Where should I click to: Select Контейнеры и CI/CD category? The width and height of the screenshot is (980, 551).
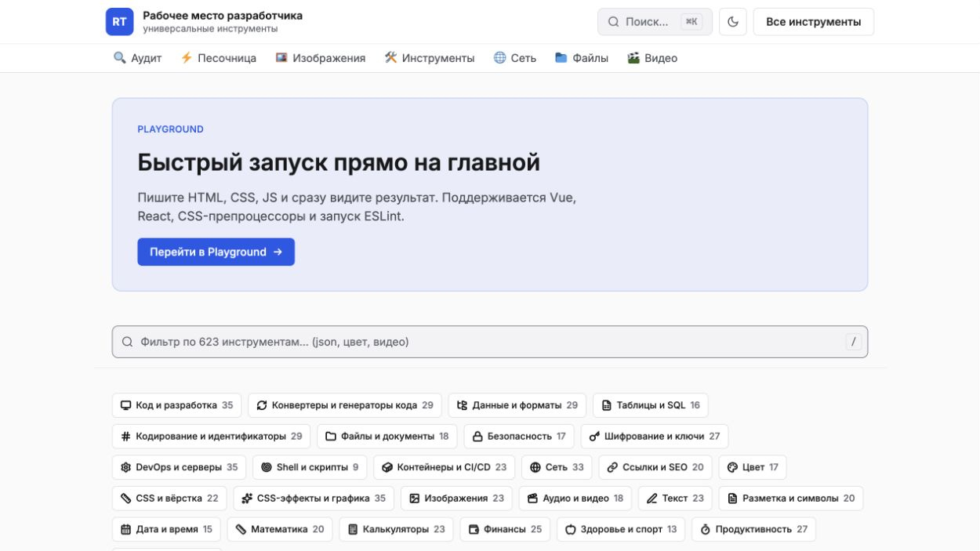click(444, 467)
